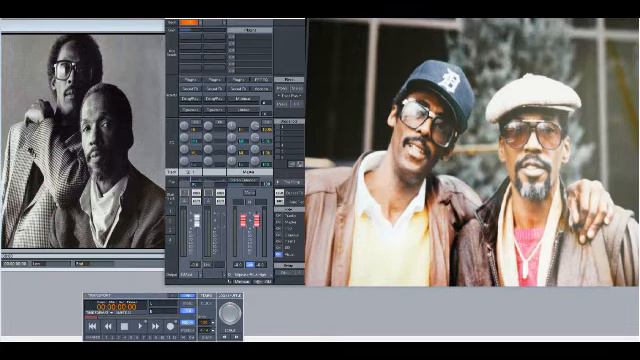The width and height of the screenshot is (640, 360).
Task: Click the Peak Reset button
Action: (x=291, y=182)
